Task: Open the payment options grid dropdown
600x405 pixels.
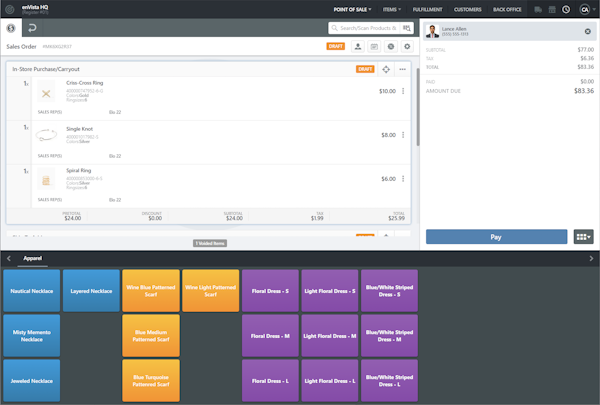Action: click(x=584, y=237)
